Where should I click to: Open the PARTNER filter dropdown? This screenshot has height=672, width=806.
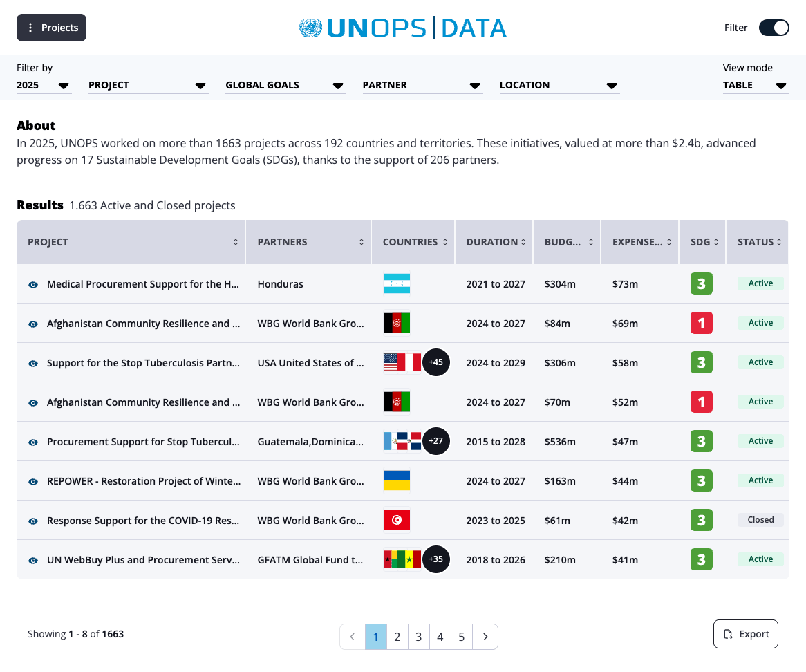(x=422, y=85)
